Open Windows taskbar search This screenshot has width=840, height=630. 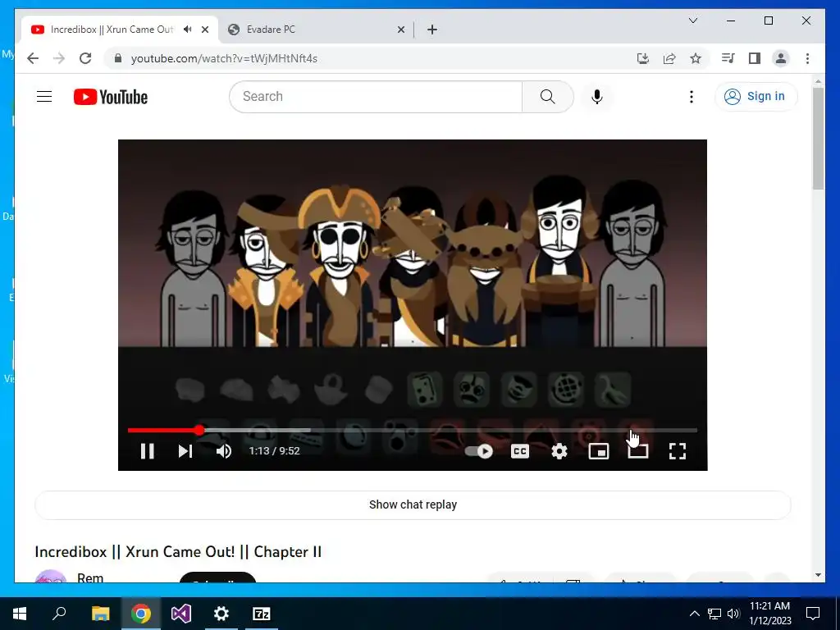pyautogui.click(x=59, y=614)
